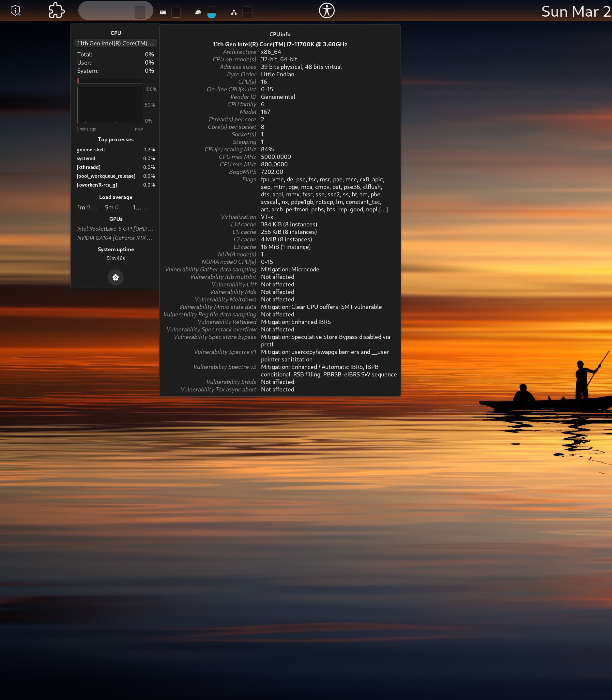The image size is (612, 700).
Task: Click the horizontal CPU usage bar
Action: (110, 81)
